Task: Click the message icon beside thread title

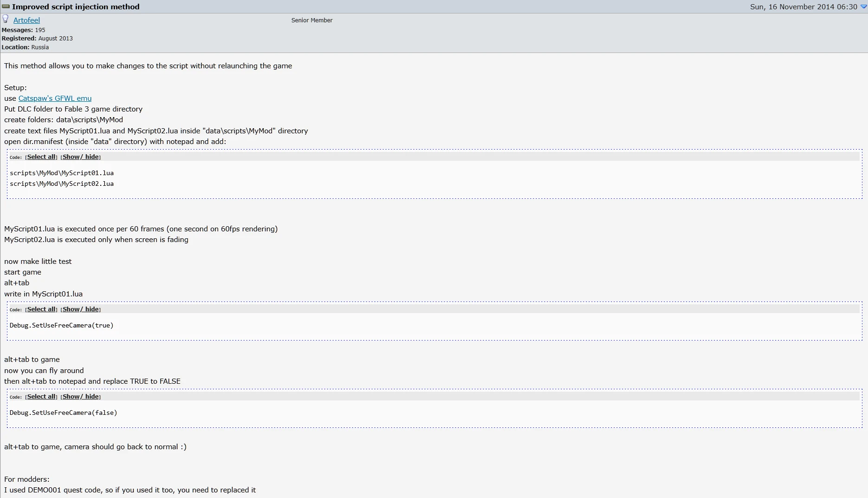Action: [6, 7]
